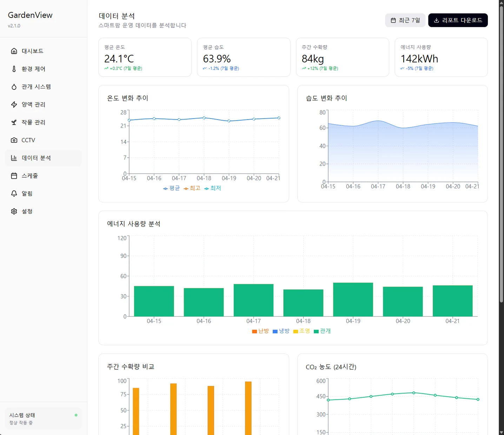The width and height of the screenshot is (504, 435).
Task: Click the trend arrow icon under 24.1°C
Action: [106, 68]
